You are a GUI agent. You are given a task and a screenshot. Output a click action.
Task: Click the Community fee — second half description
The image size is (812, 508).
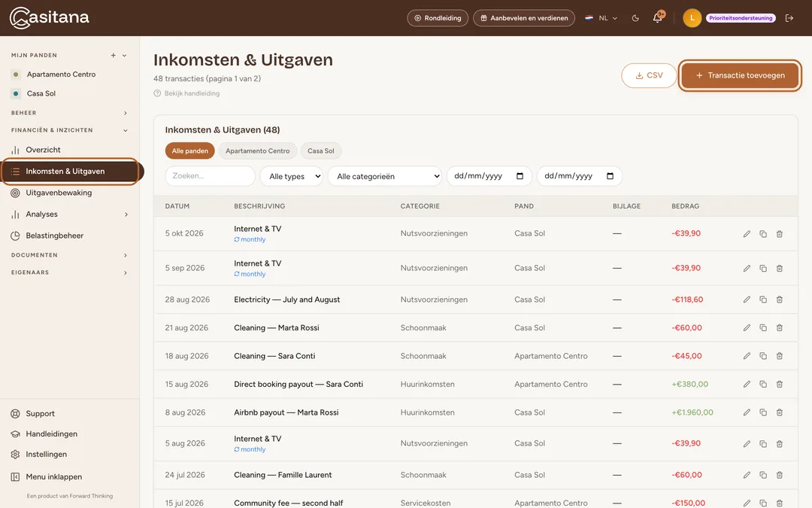289,503
